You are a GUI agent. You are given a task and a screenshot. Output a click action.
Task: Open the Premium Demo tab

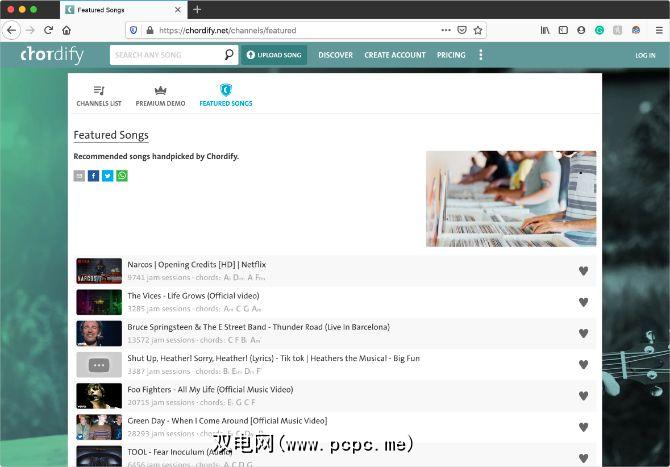160,96
